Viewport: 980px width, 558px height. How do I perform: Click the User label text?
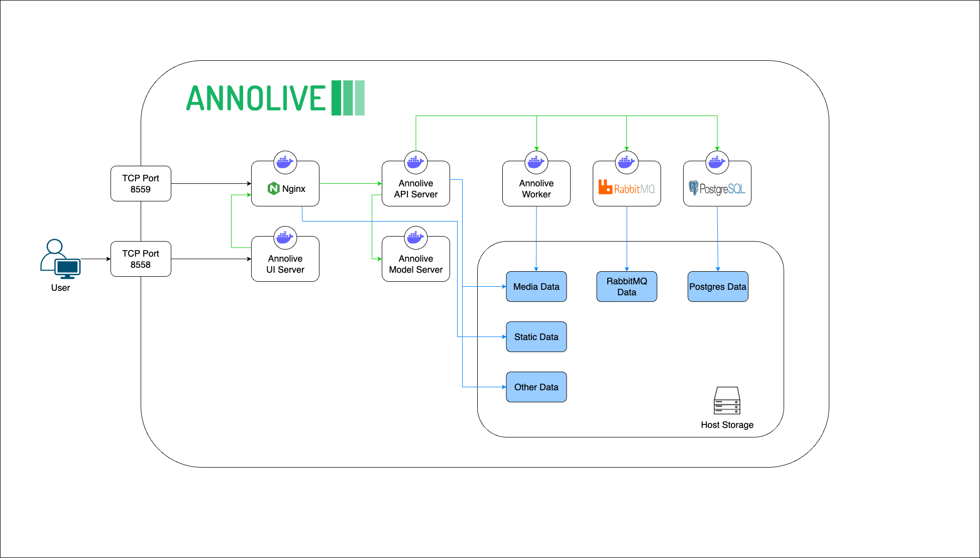tap(60, 288)
